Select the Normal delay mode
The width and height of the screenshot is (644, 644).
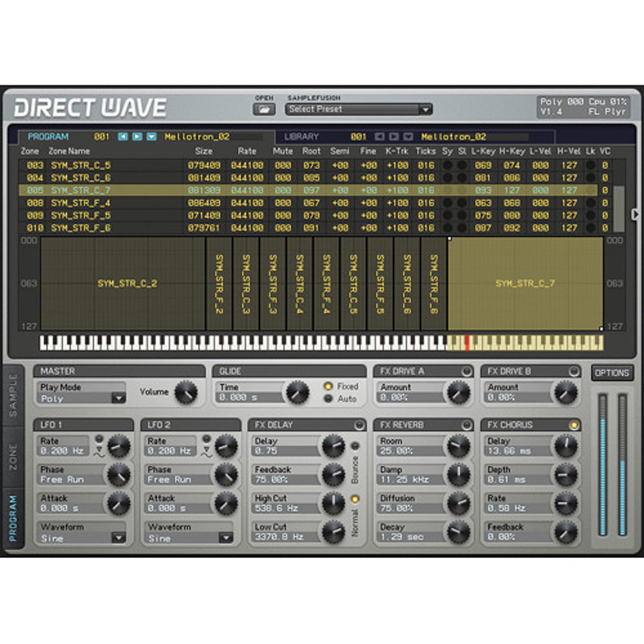coord(355,499)
